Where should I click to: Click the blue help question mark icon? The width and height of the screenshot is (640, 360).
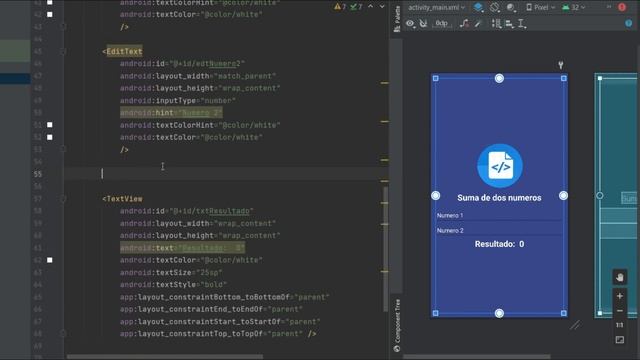click(629, 23)
